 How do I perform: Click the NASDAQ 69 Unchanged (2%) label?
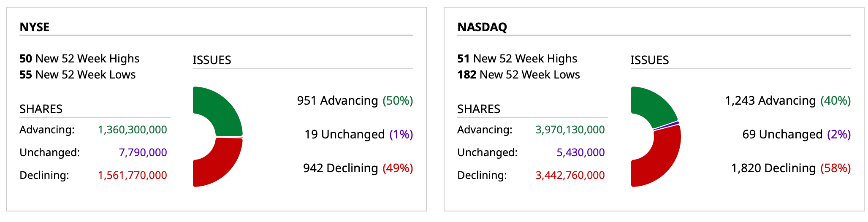[x=796, y=135]
